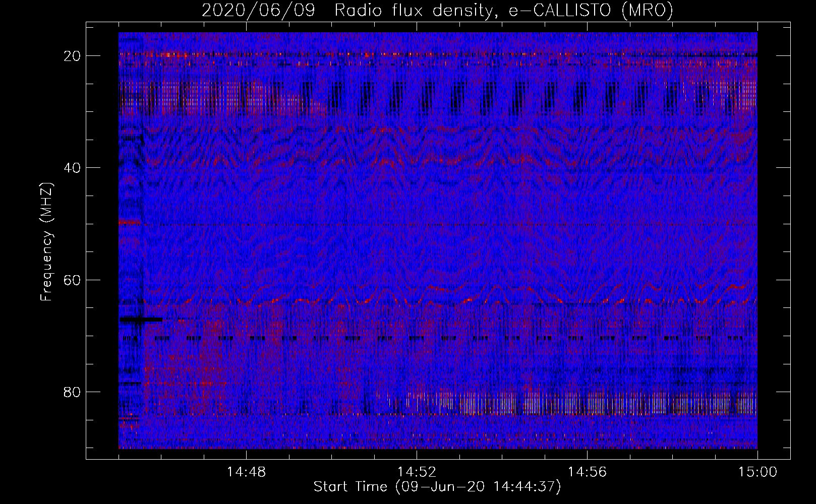Click the '14:52' time tick label
Viewport: 816px width, 504px height.
pyautogui.click(x=417, y=472)
